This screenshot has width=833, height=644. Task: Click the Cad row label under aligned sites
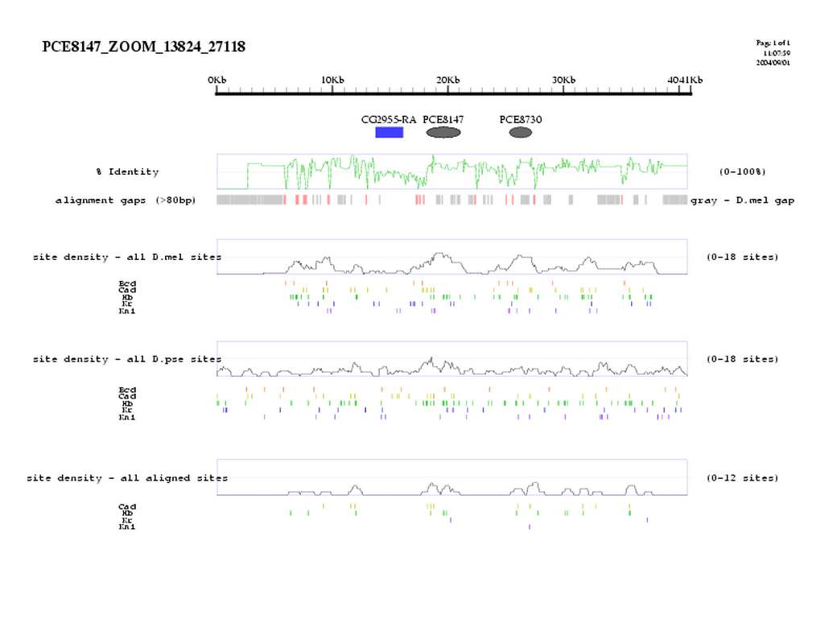pos(127,506)
